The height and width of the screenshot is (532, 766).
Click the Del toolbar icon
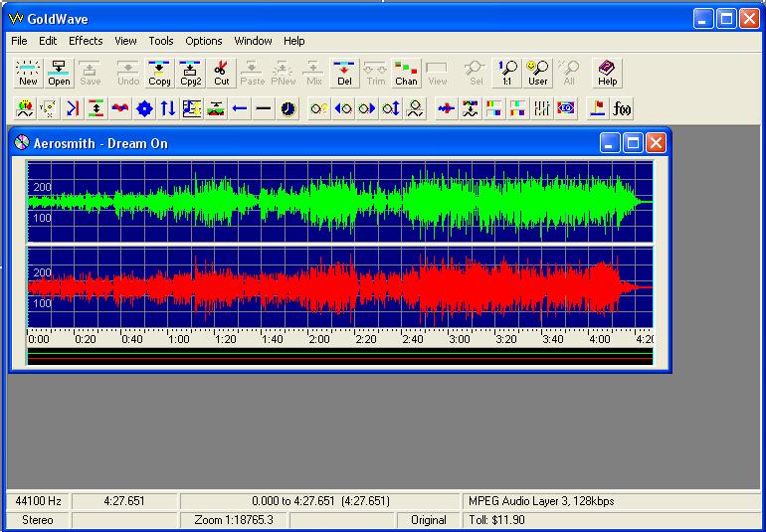tap(344, 73)
